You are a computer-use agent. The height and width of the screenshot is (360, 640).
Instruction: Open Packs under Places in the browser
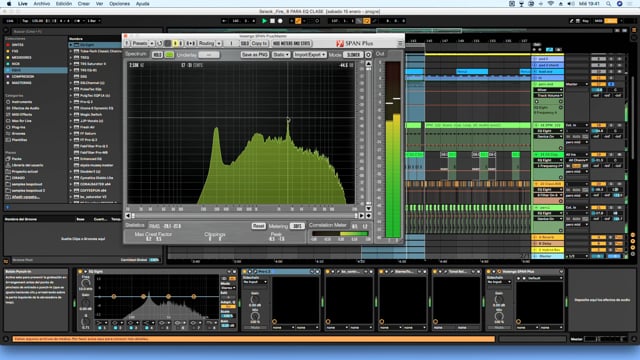click(x=16, y=159)
